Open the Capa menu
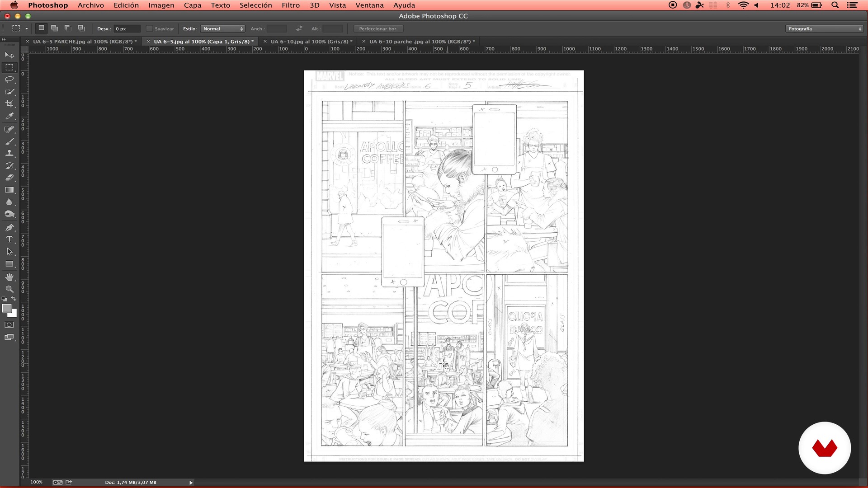This screenshot has height=488, width=868. point(193,5)
